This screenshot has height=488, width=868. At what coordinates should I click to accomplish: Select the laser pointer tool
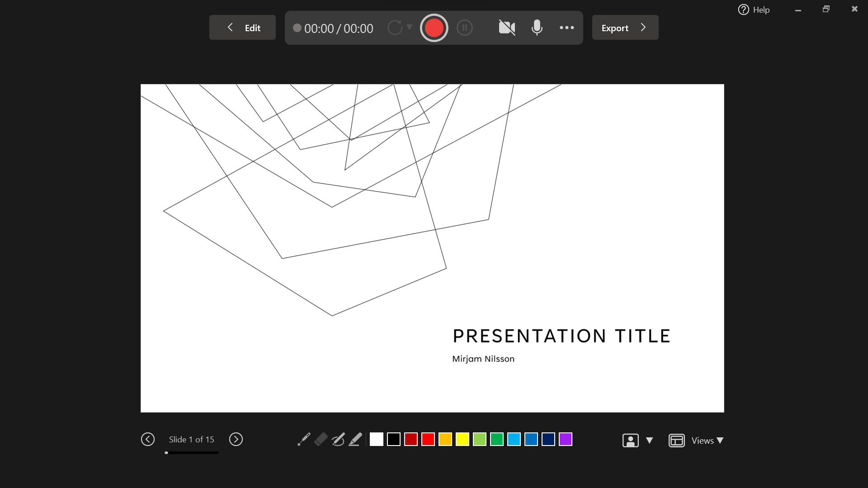pos(303,439)
